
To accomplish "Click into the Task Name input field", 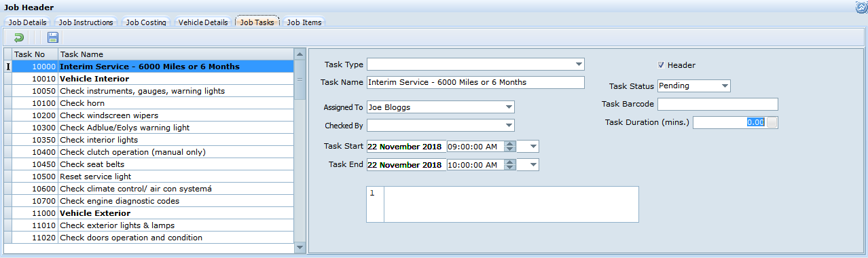I will (475, 83).
